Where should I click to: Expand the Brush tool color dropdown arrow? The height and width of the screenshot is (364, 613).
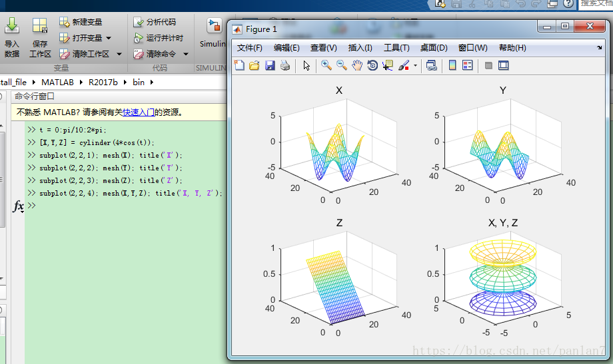click(415, 66)
